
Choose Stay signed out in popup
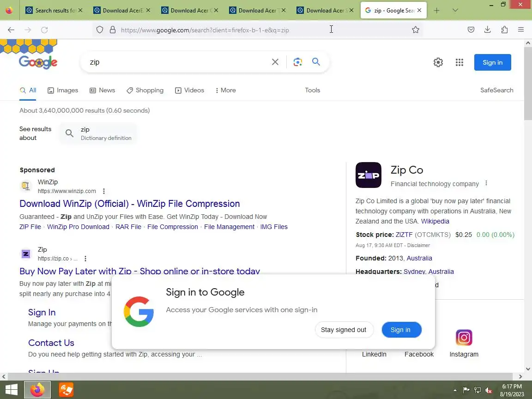[344, 330]
